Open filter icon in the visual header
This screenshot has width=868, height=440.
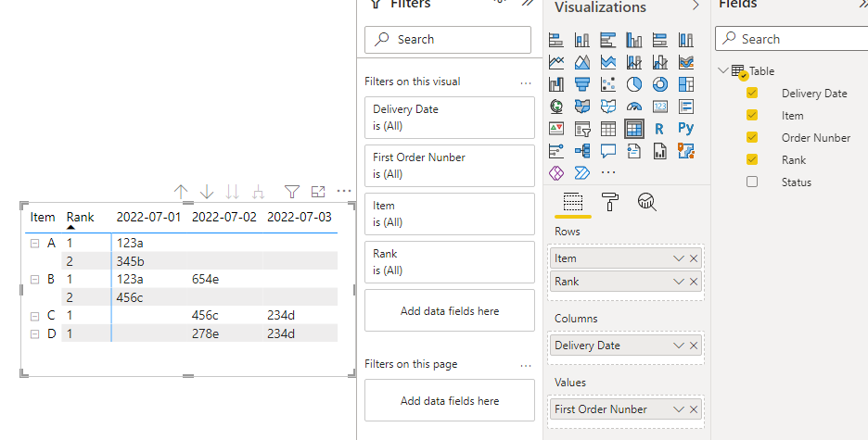click(x=292, y=192)
